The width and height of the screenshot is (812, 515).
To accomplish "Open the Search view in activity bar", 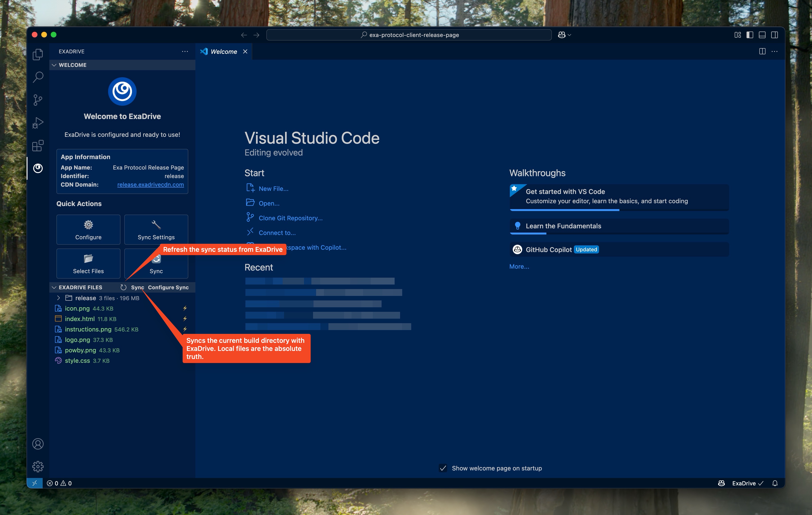I will coord(38,77).
